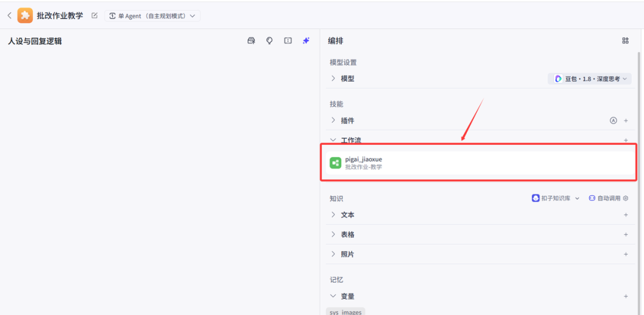Click the 记忆 section label
Image resolution: width=644 pixels, height=315 pixels.
[x=336, y=280]
